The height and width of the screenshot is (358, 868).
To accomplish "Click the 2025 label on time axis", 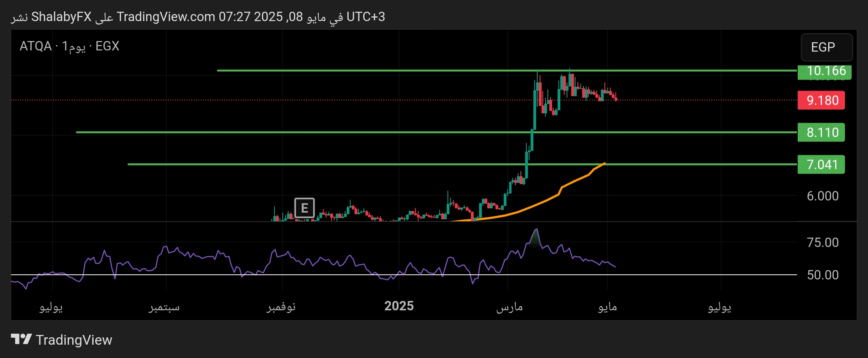I will 399,306.
